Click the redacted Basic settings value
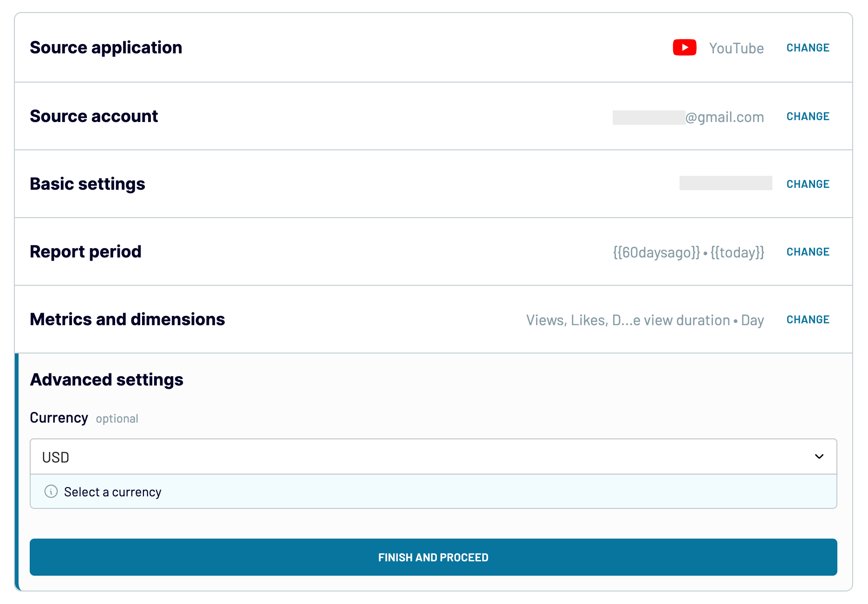 [x=725, y=183]
